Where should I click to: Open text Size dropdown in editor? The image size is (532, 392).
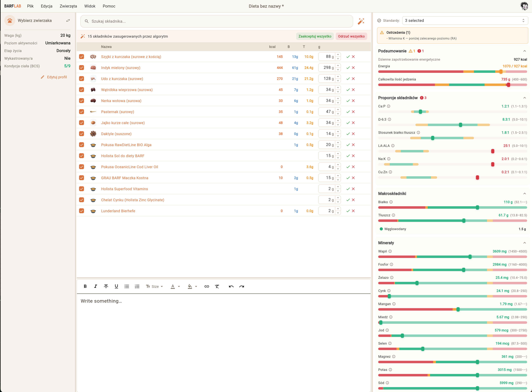154,286
